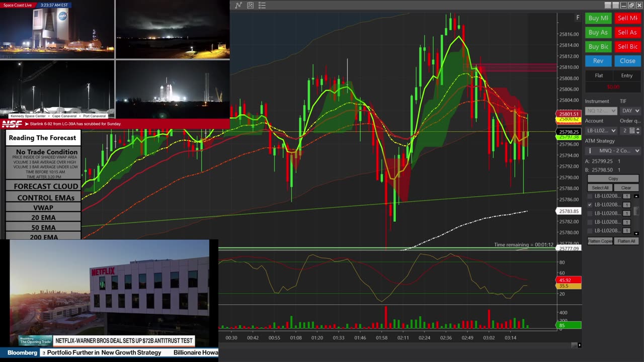Click the 25777.09 price marker
The width and height of the screenshot is (644, 362).
pos(569,248)
